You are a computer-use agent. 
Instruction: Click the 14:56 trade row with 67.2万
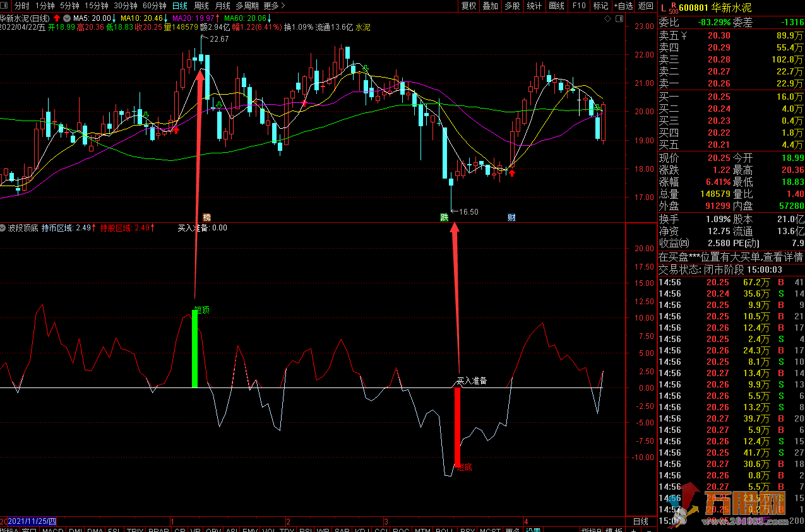(x=731, y=282)
